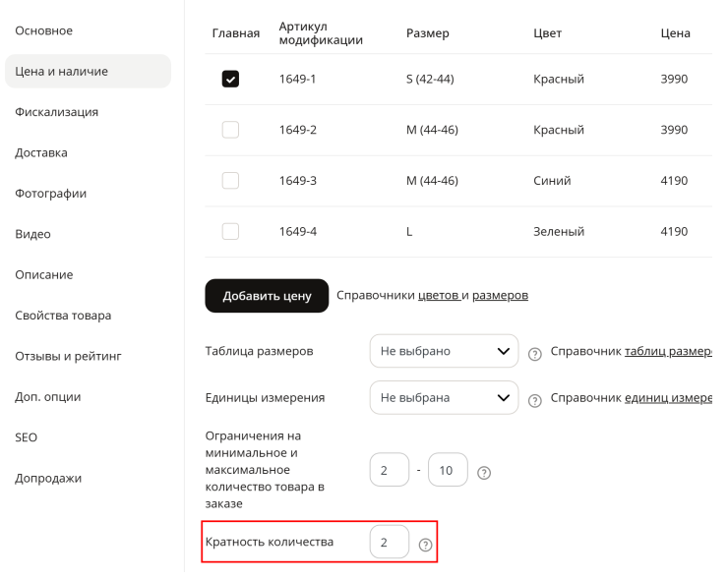The image size is (728, 579).
Task: Click size L in row 1649-4
Action: (409, 231)
